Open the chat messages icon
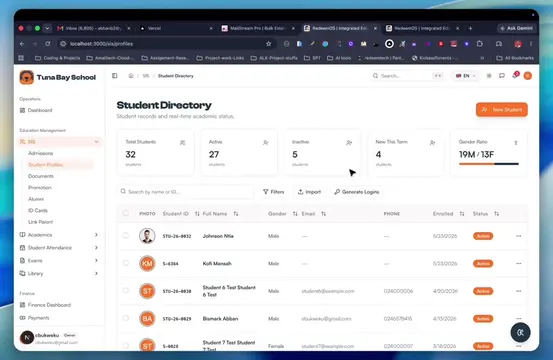553x360 pixels. click(x=502, y=76)
